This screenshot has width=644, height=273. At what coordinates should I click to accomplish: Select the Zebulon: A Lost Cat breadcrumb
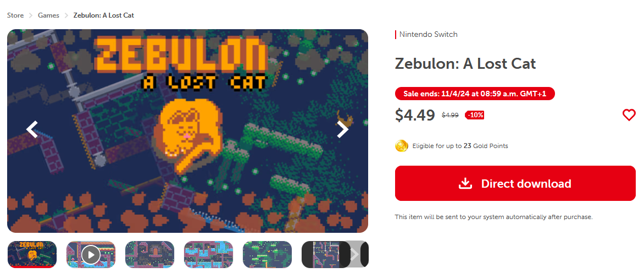104,15
